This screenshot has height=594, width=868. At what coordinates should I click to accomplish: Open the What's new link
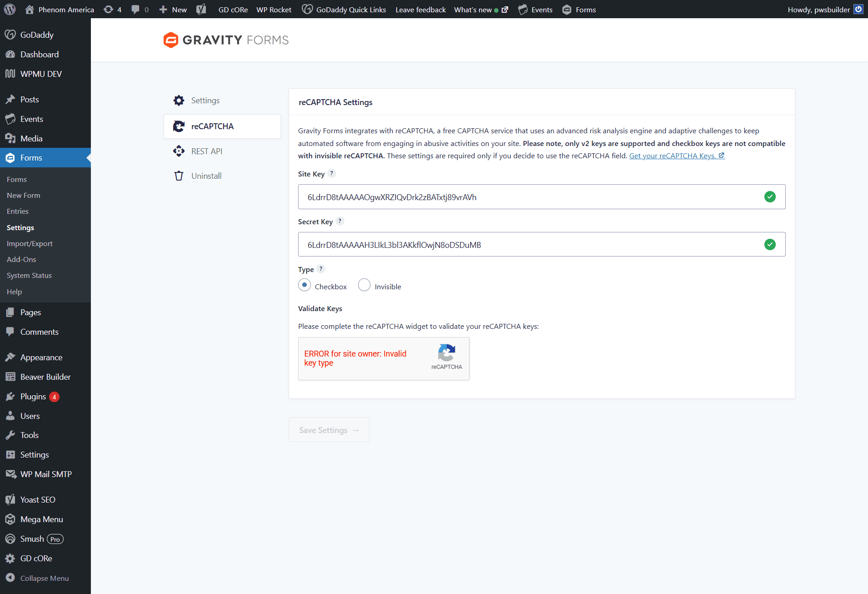coord(481,10)
